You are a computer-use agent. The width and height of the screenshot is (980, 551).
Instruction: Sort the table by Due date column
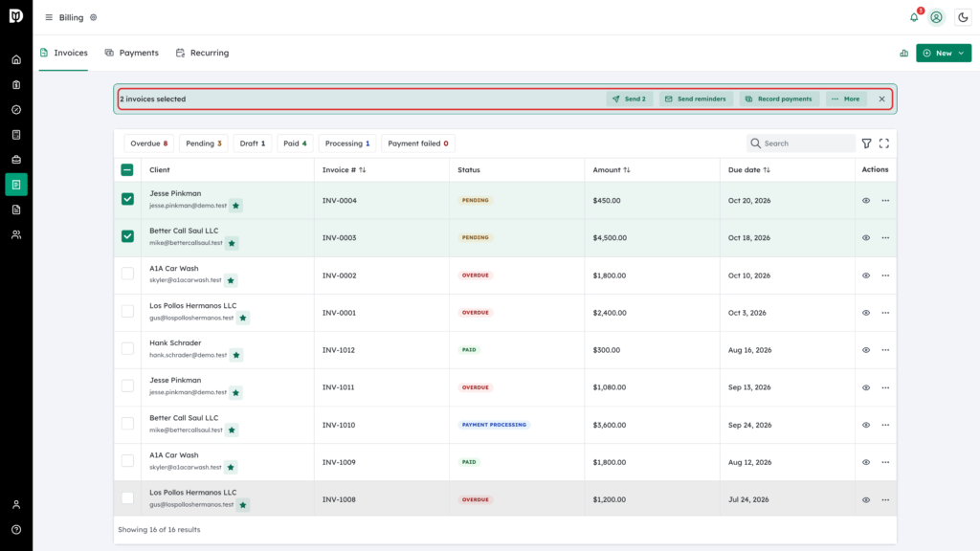pos(748,170)
